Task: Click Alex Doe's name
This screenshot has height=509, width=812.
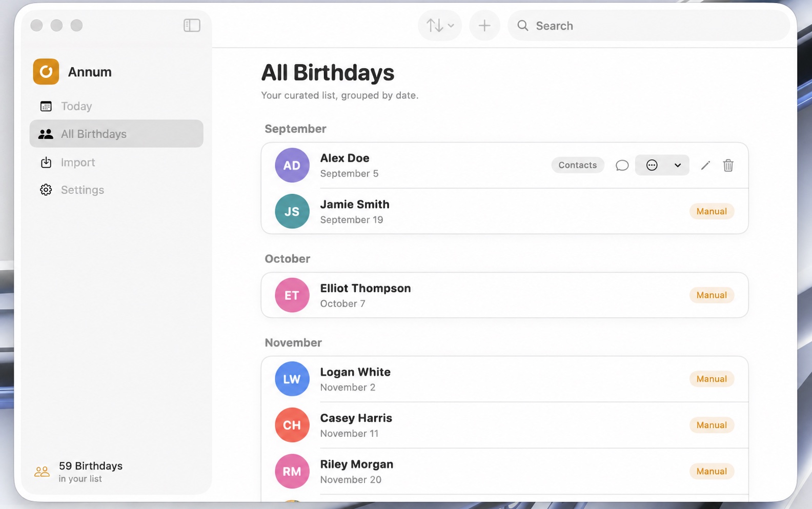Action: pos(344,158)
